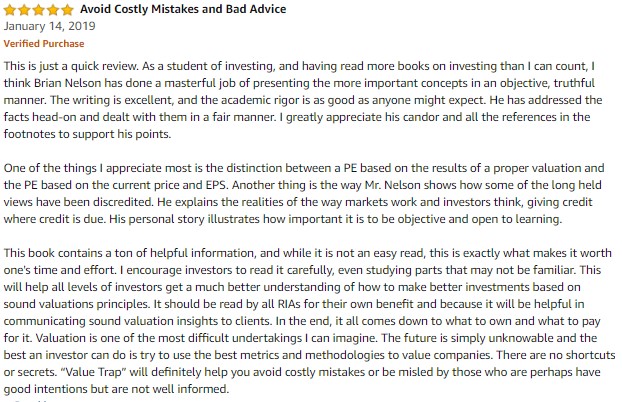Click the fourth star of the rating
Screen dimensions: 622x402
[49, 9]
